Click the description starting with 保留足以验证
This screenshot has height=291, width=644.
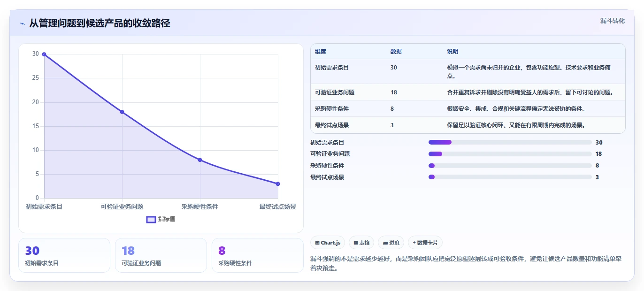pos(516,125)
